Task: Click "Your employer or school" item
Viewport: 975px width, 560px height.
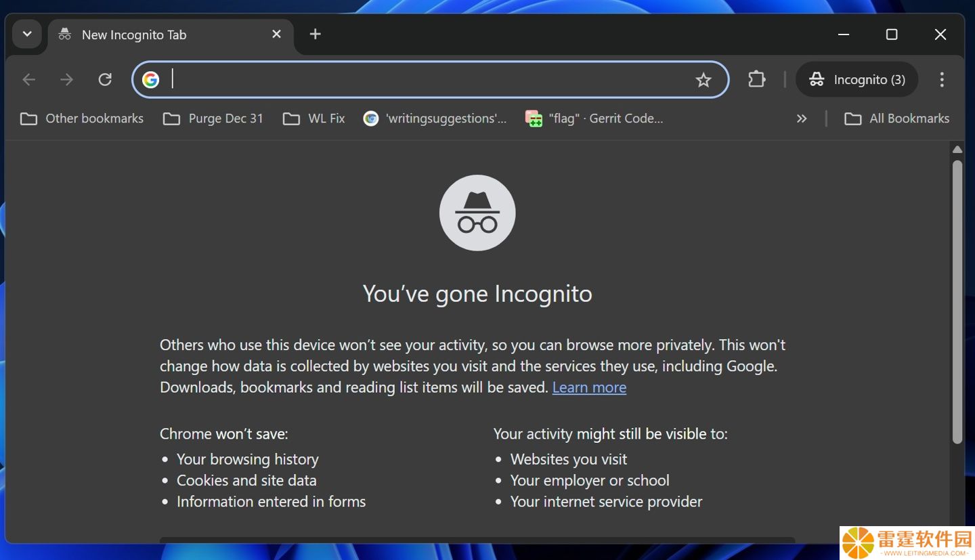Action: [590, 480]
